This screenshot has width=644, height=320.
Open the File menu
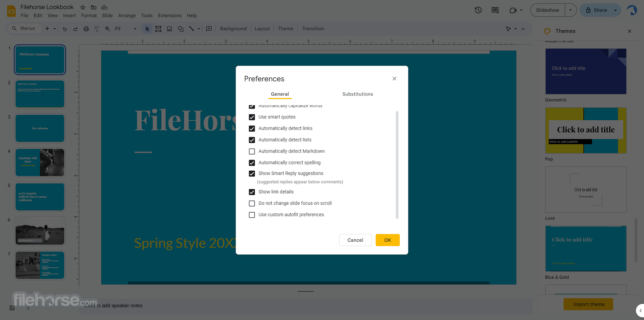pyautogui.click(x=24, y=16)
